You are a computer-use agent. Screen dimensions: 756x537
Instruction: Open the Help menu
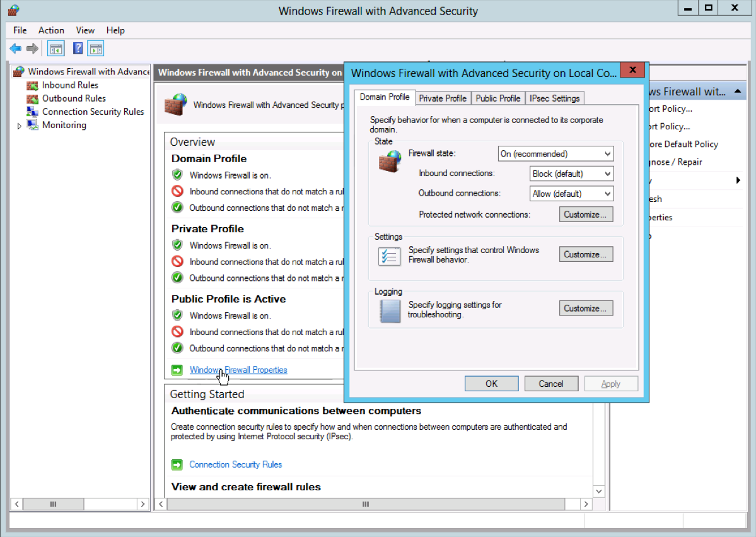[115, 30]
